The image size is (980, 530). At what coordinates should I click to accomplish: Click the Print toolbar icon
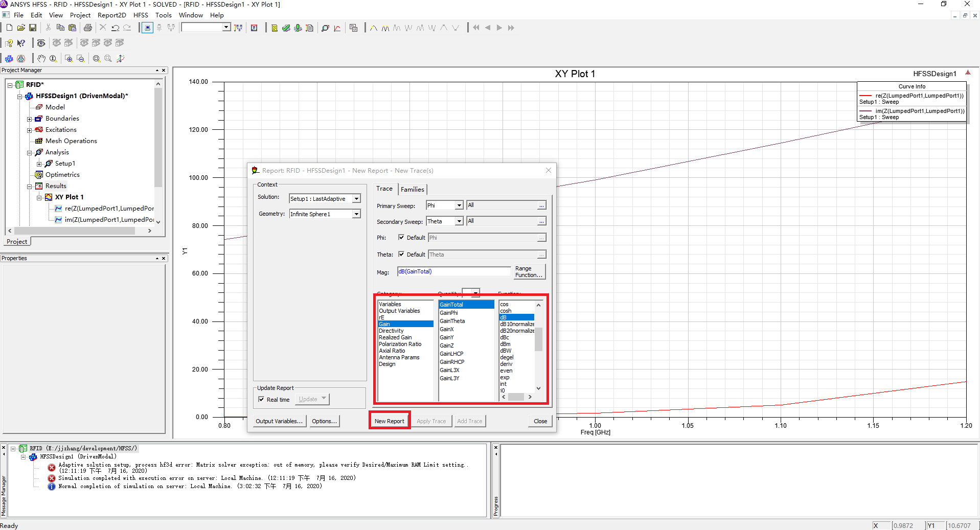pos(87,28)
